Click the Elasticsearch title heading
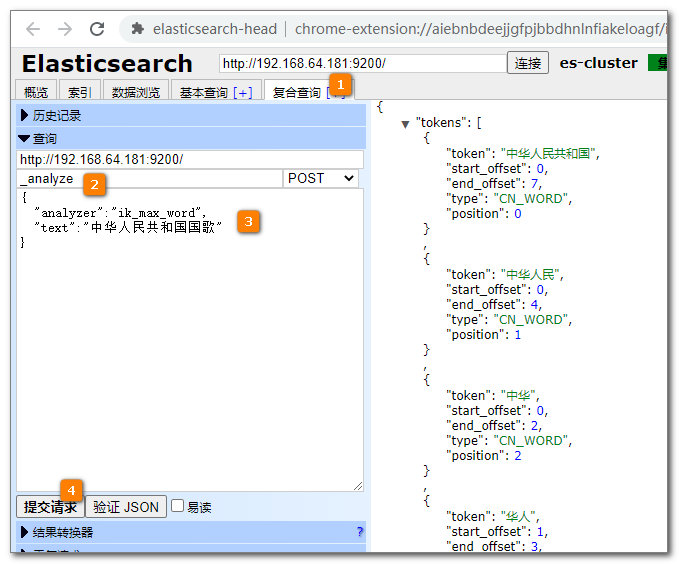Image resolution: width=679 pixels, height=564 pixels. (x=107, y=64)
